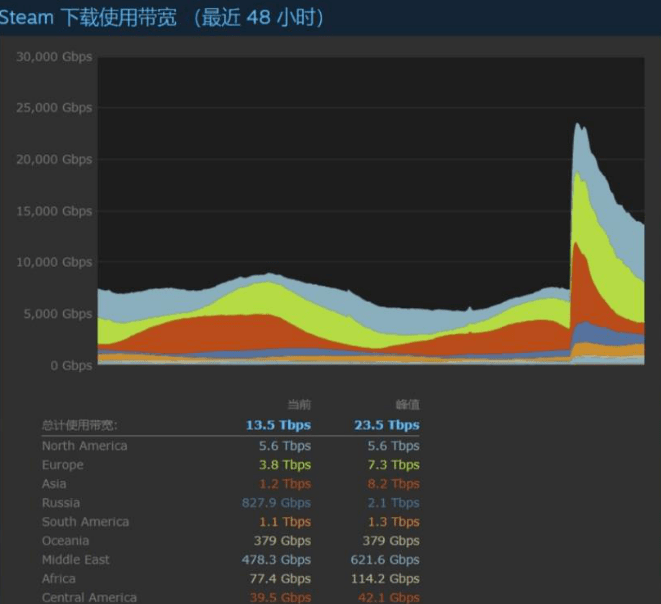Click the Middle East region label
The image size is (661, 604).
pyautogui.click(x=76, y=560)
